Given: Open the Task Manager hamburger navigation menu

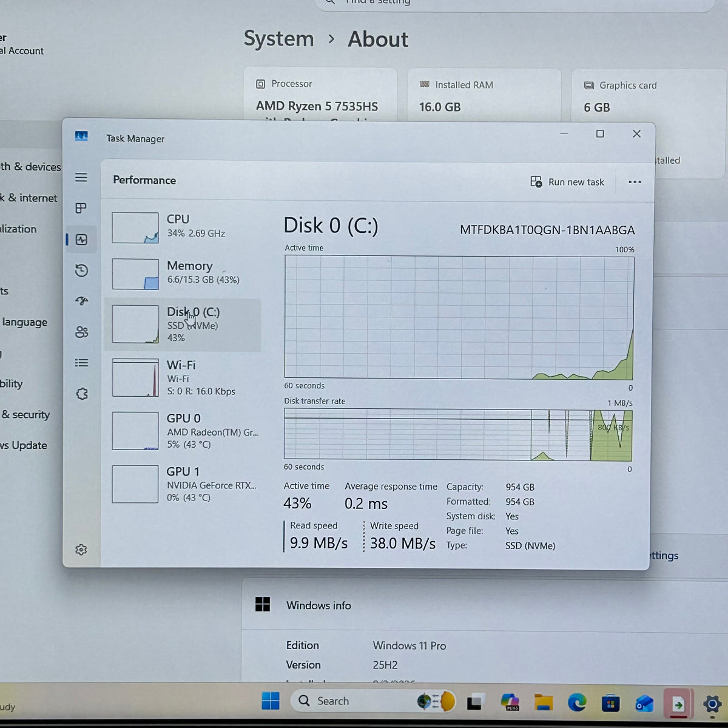Looking at the screenshot, I should [x=81, y=177].
